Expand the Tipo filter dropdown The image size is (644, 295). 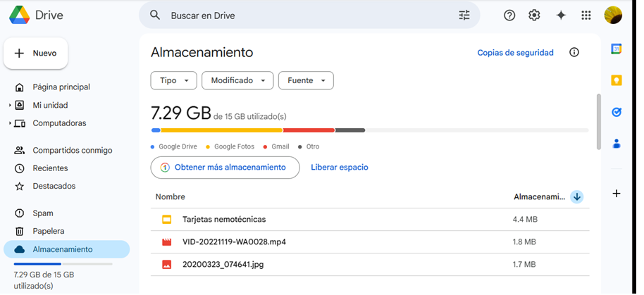click(x=173, y=81)
